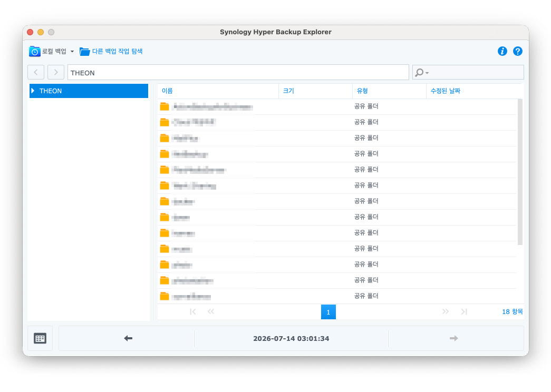The width and height of the screenshot is (551, 392).
Task: Go to the next backup version arrow
Action: (453, 338)
